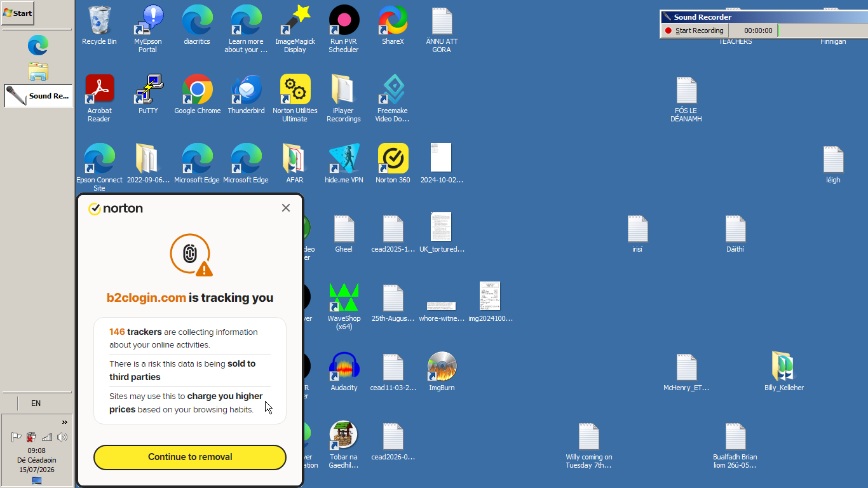Select the irisí text file icon
The height and width of the screenshot is (488, 868).
pyautogui.click(x=637, y=233)
